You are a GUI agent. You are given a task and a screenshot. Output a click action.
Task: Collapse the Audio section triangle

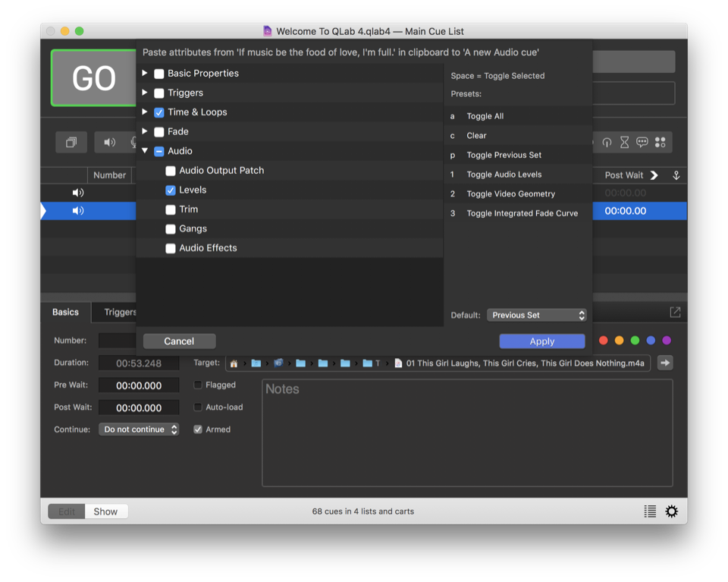click(x=145, y=151)
